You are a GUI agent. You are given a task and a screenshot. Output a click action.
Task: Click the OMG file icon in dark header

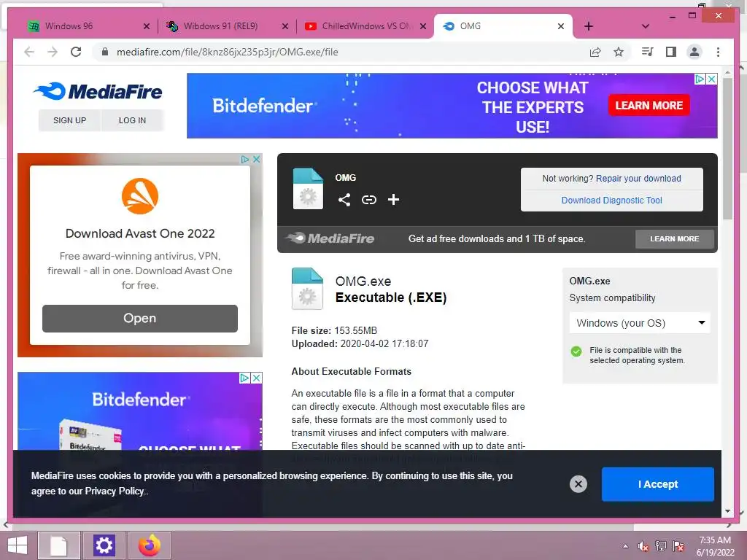(x=308, y=189)
